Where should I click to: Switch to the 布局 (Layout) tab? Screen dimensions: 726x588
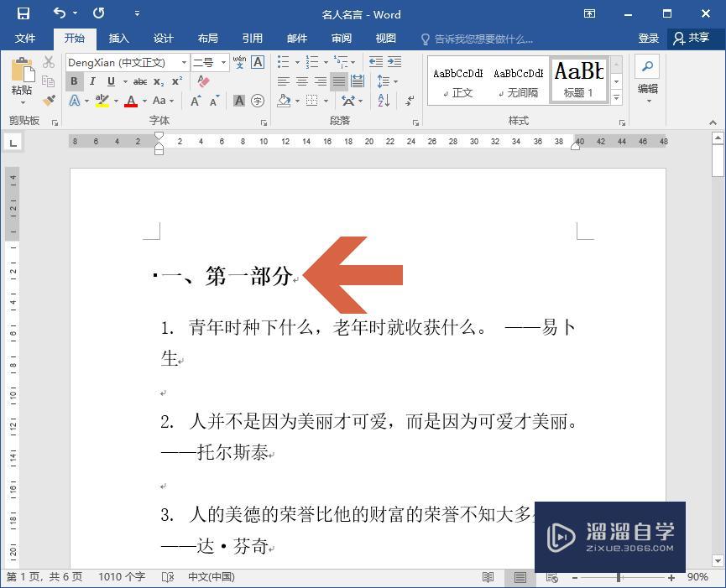(x=207, y=39)
